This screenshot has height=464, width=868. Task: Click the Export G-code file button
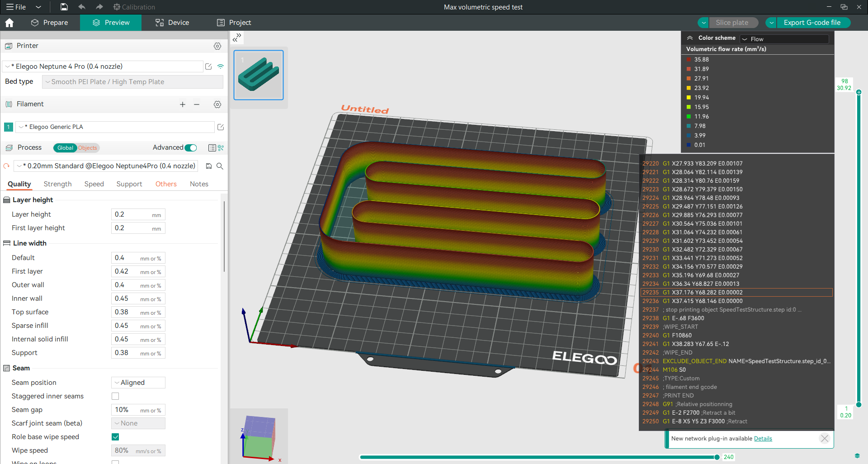[x=813, y=23]
